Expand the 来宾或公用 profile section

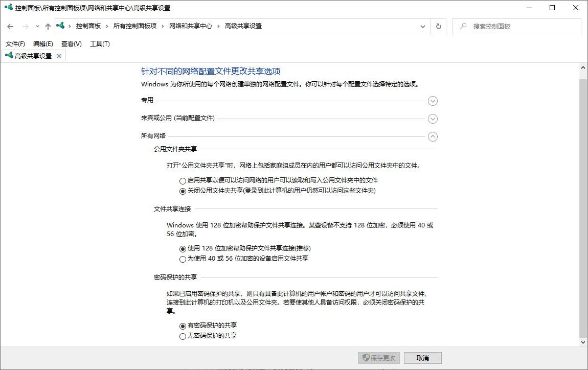click(433, 119)
